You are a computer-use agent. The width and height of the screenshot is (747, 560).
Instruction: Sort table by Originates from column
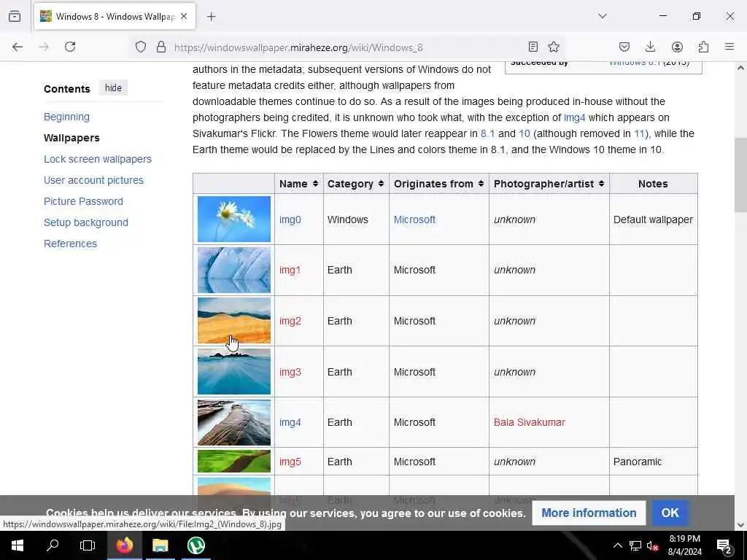point(438,184)
